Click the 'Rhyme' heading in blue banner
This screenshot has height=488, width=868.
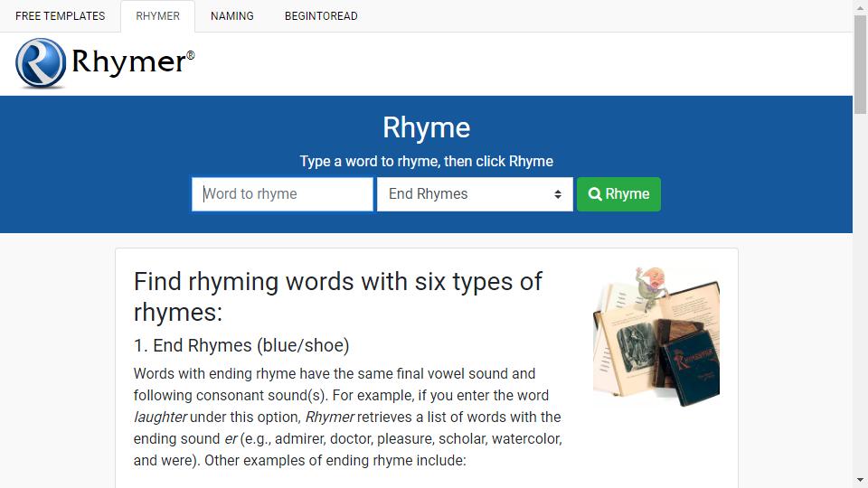[x=426, y=127]
